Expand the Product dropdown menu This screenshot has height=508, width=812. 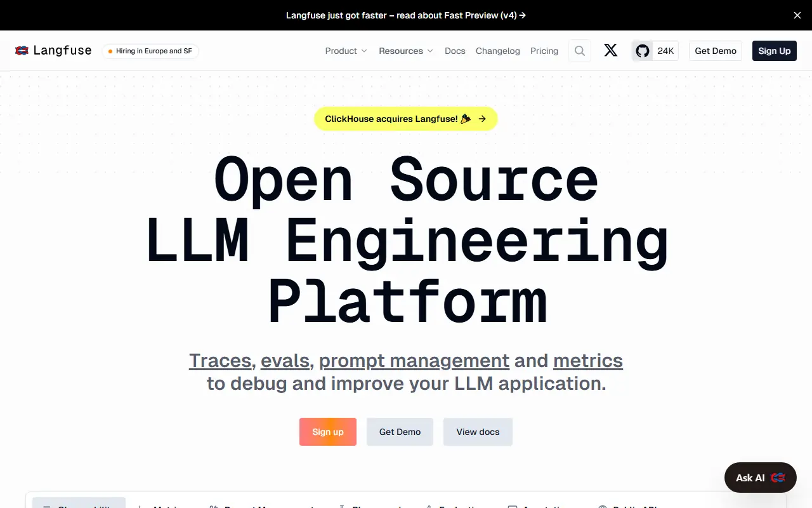pos(345,50)
